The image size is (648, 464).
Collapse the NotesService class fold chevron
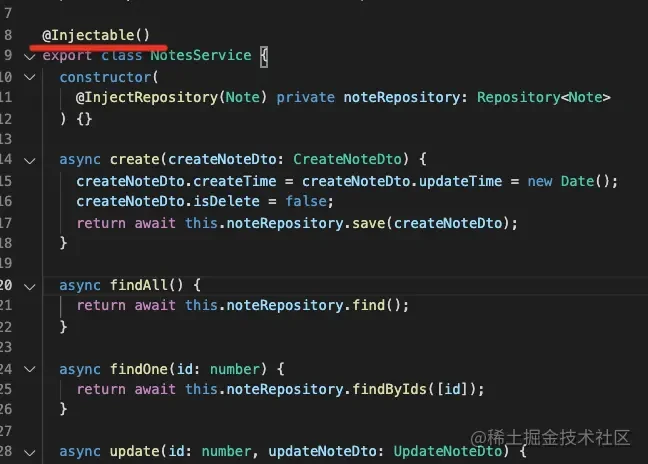(30, 56)
